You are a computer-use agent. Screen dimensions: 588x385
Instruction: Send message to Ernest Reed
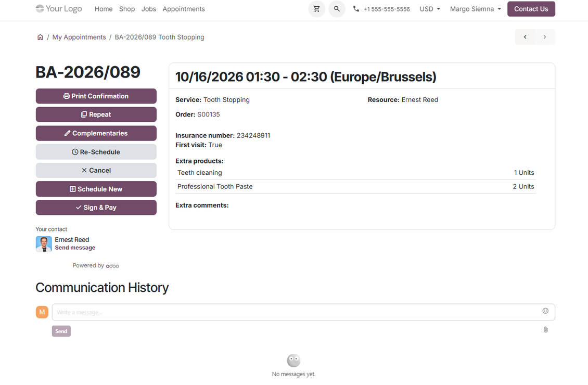[x=75, y=248]
